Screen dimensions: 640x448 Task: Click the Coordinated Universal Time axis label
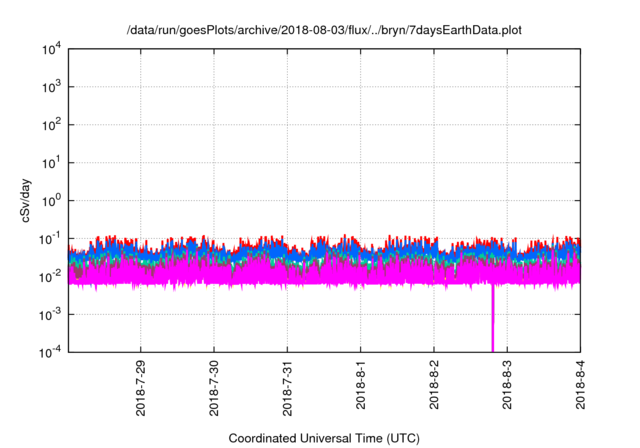[324, 438]
